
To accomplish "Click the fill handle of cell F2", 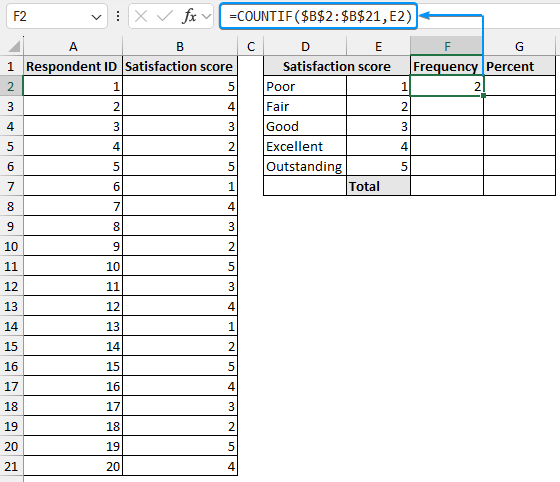I will pos(484,96).
